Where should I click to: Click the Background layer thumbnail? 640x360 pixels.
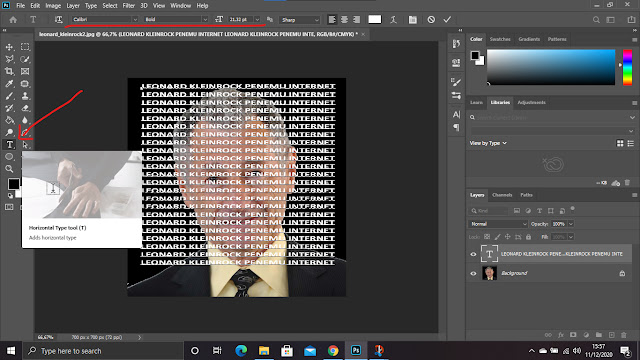[489, 273]
